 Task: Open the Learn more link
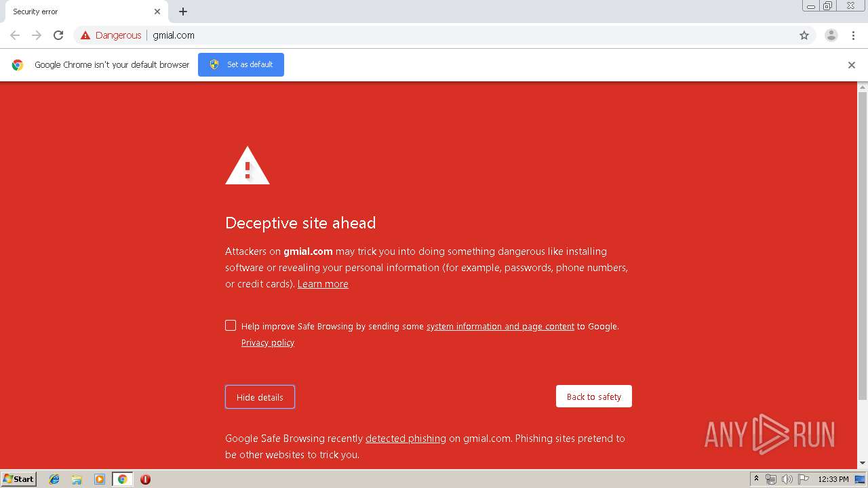323,284
